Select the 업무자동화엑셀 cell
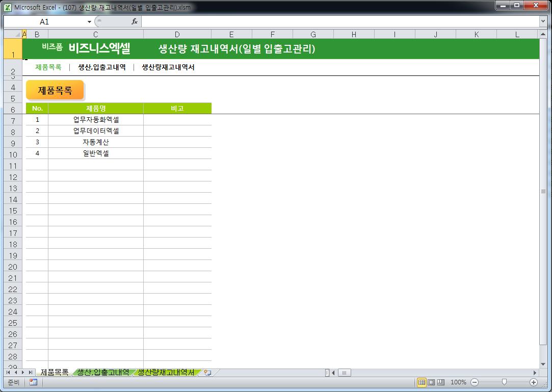Viewport: 552px width, 392px height. pyautogui.click(x=96, y=120)
